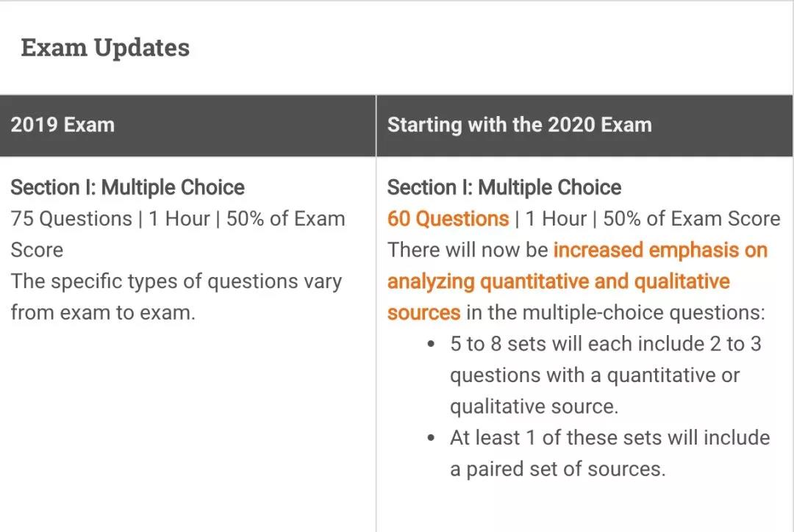Click the bullet before 5 to 8 sets
The image size is (794, 532).
(x=431, y=344)
